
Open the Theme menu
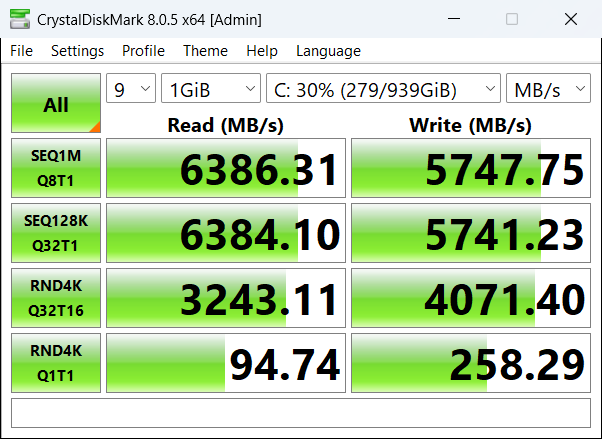point(205,51)
